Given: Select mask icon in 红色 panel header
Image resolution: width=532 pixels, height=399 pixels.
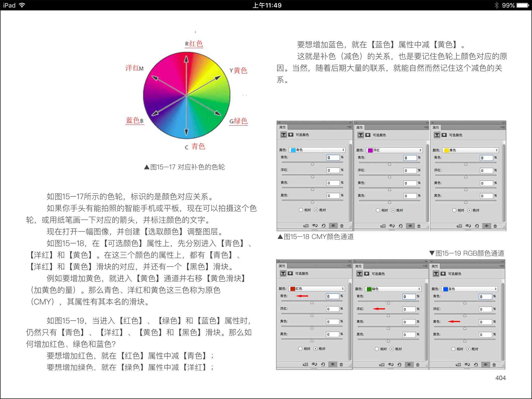Looking at the screenshot, I should pos(290,273).
